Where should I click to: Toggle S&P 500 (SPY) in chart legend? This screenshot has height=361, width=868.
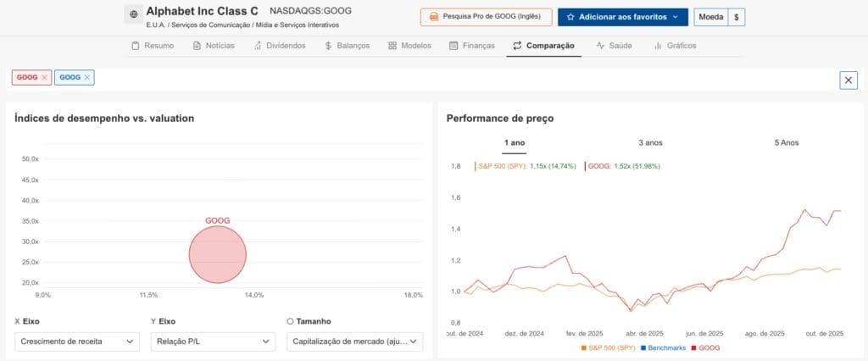pos(607,347)
